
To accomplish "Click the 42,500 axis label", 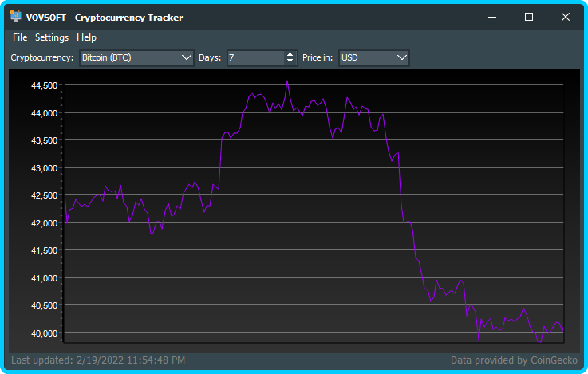I will pos(44,195).
